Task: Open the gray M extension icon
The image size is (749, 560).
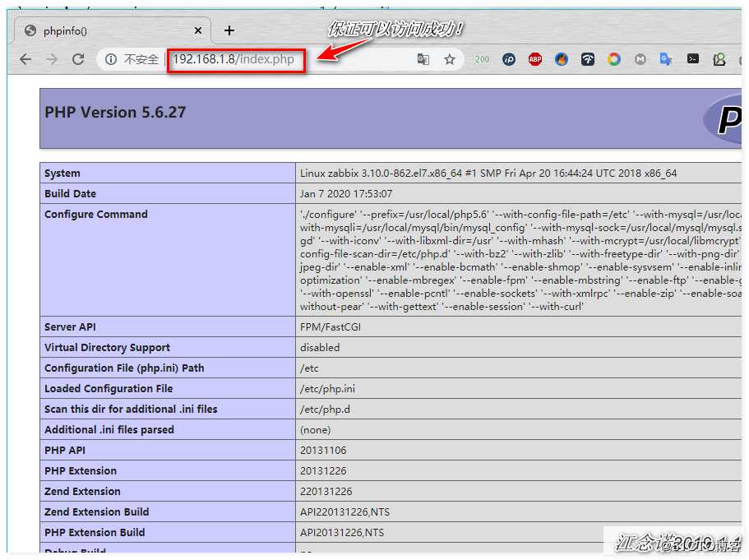Action: point(640,59)
